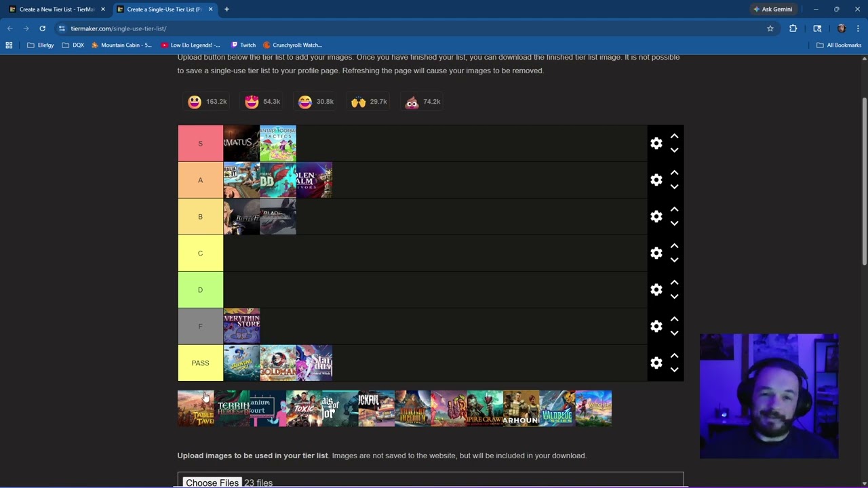Pick the 'Table Tave' tavern thumbnail from unranked pool
The image size is (868, 488).
pyautogui.click(x=195, y=408)
